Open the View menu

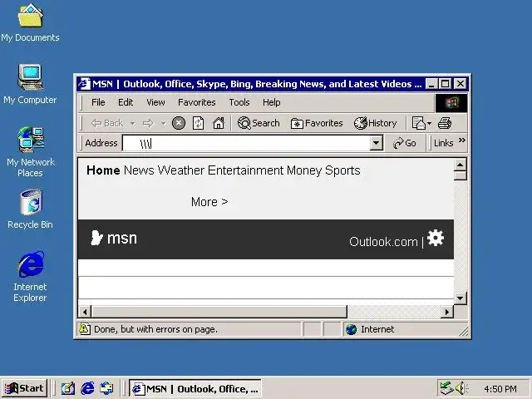pyautogui.click(x=155, y=102)
